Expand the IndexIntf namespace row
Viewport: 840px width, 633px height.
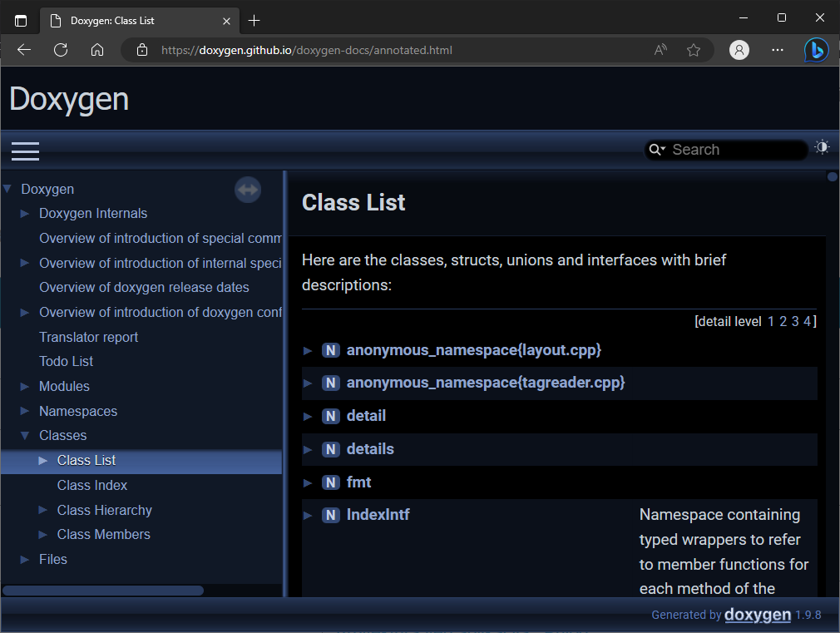308,516
